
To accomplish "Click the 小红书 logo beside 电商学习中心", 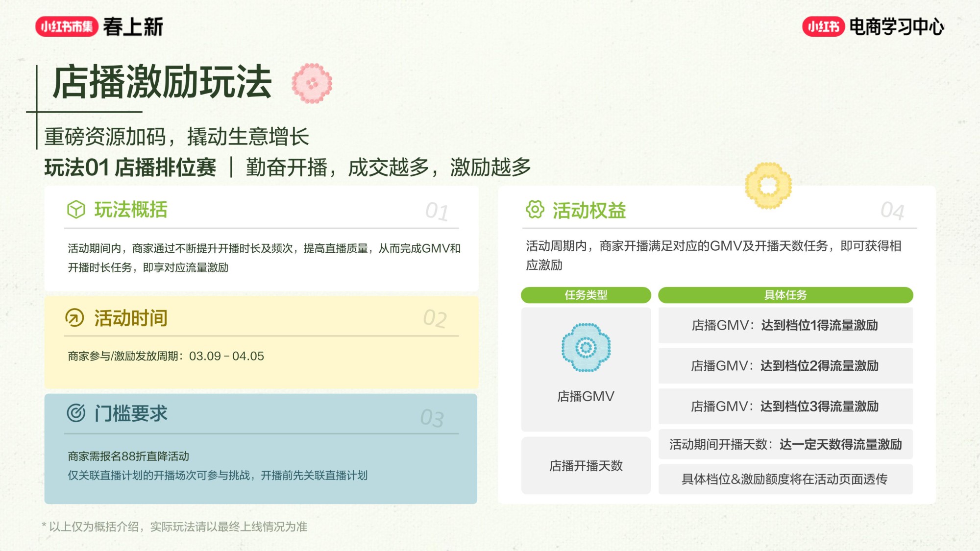I will click(x=823, y=26).
